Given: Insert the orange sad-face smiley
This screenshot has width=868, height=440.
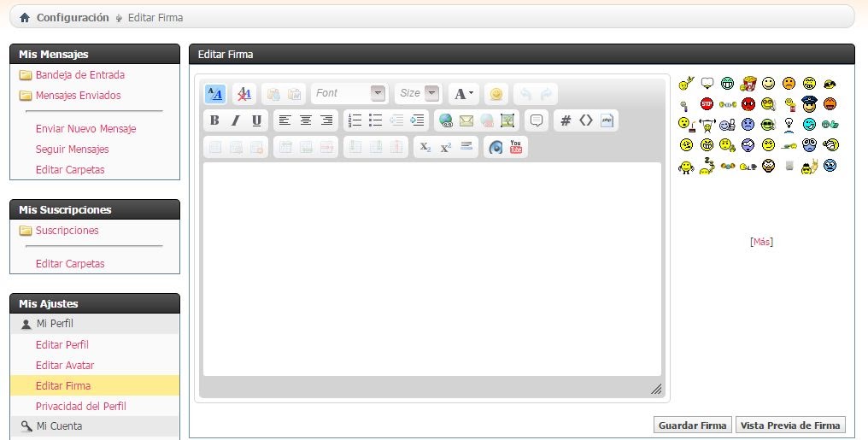Looking at the screenshot, I should (789, 83).
